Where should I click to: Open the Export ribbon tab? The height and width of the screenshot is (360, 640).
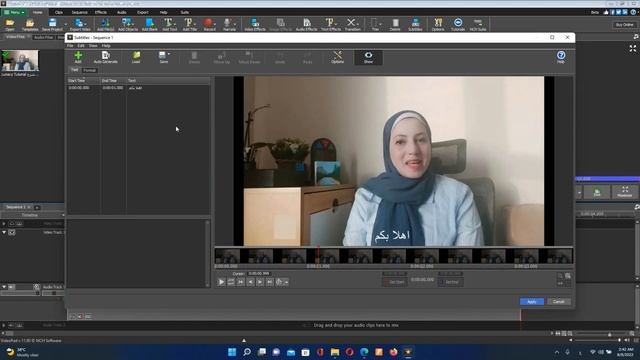pos(142,12)
